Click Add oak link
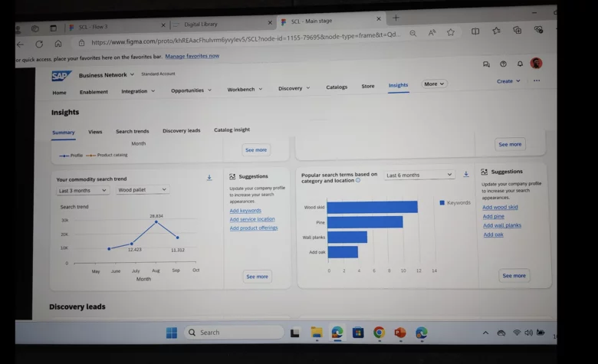Screen dimensions: 598x364 click(494, 234)
